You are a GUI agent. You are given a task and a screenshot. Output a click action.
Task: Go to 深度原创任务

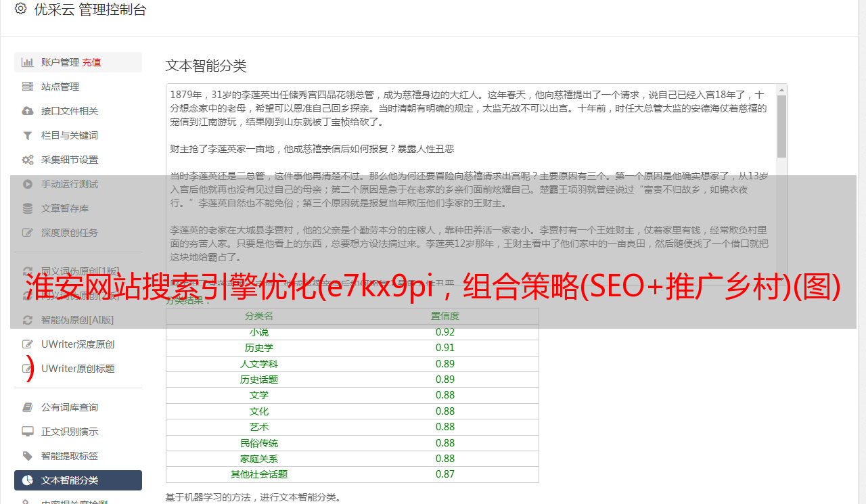[x=78, y=233]
